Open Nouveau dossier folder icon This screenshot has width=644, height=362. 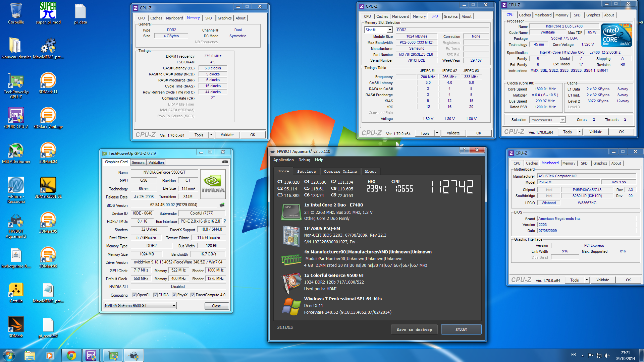16,49
